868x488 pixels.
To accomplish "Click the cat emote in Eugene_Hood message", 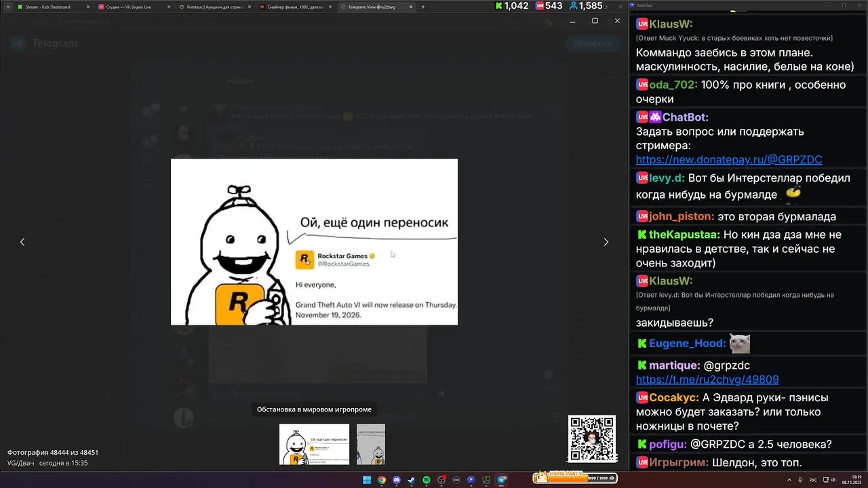I will [x=739, y=344].
